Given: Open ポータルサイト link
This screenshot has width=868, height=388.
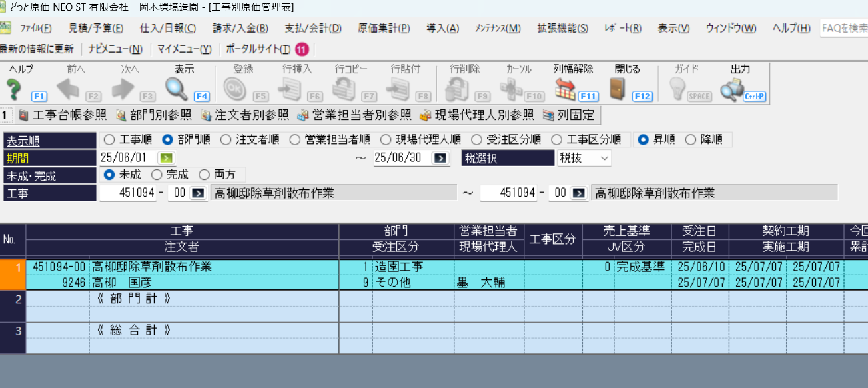Looking at the screenshot, I should pos(258,49).
